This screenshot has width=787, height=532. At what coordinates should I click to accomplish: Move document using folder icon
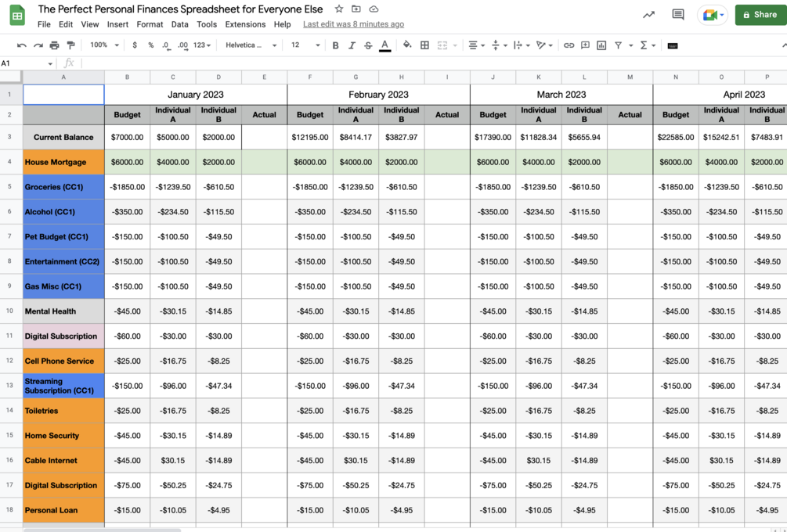pyautogui.click(x=356, y=9)
